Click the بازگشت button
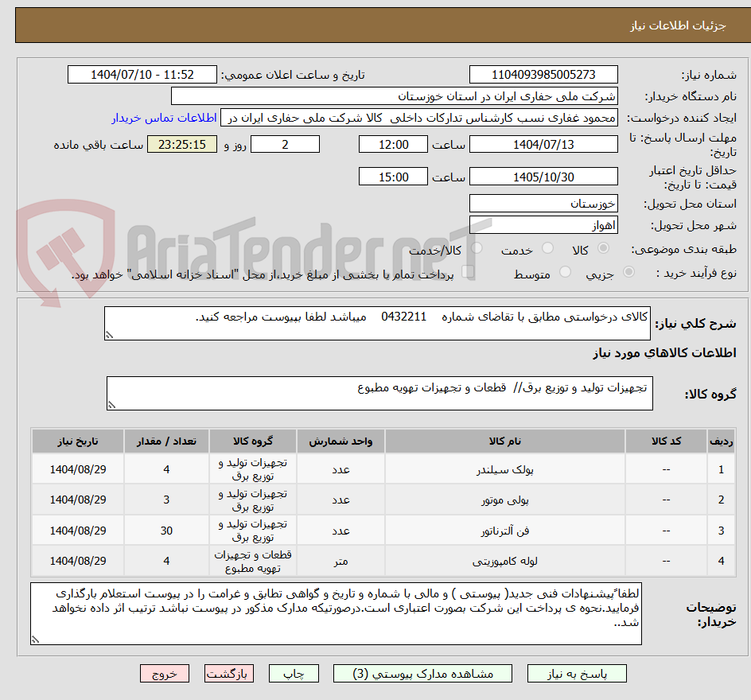The height and width of the screenshot is (700, 751). click(229, 673)
